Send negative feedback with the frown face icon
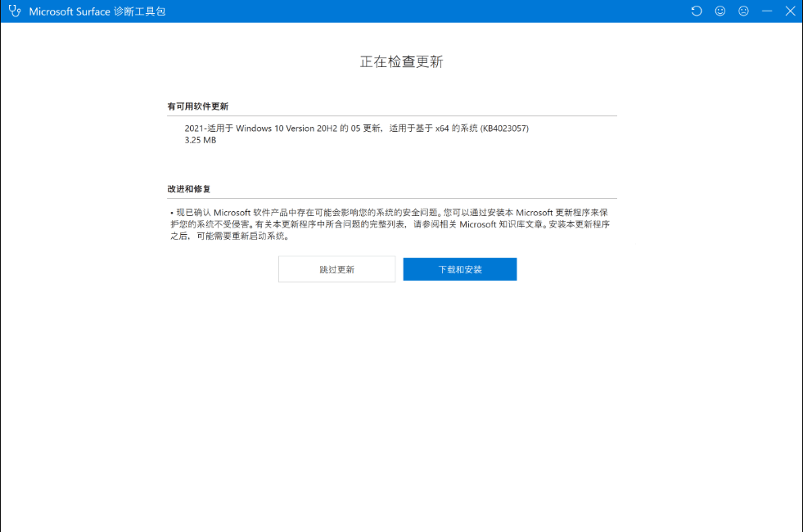The width and height of the screenshot is (803, 532). [743, 11]
